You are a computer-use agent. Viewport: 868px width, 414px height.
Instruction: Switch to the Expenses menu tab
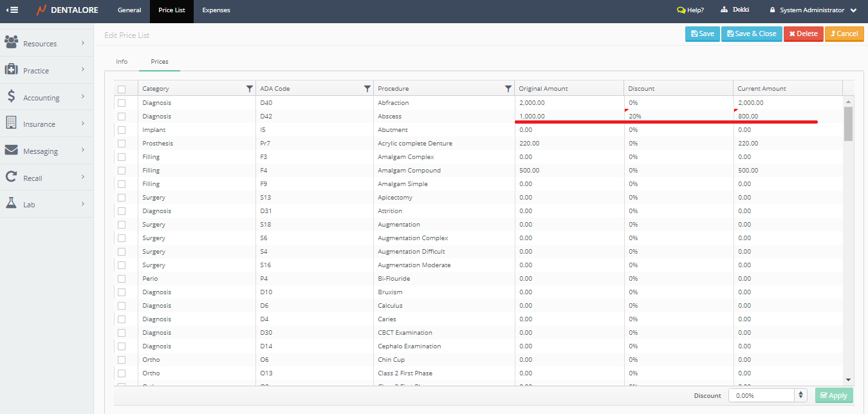[x=216, y=10]
